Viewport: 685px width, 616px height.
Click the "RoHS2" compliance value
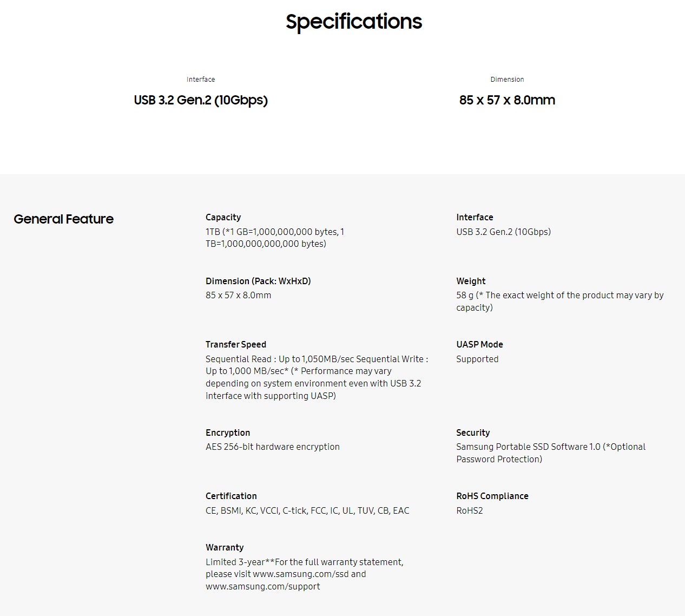point(470,510)
